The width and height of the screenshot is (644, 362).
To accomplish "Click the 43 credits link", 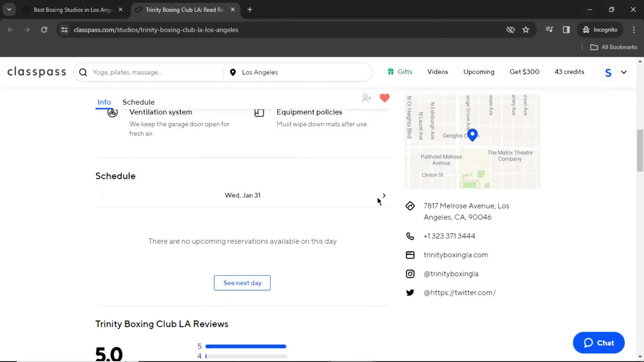I will pyautogui.click(x=569, y=72).
